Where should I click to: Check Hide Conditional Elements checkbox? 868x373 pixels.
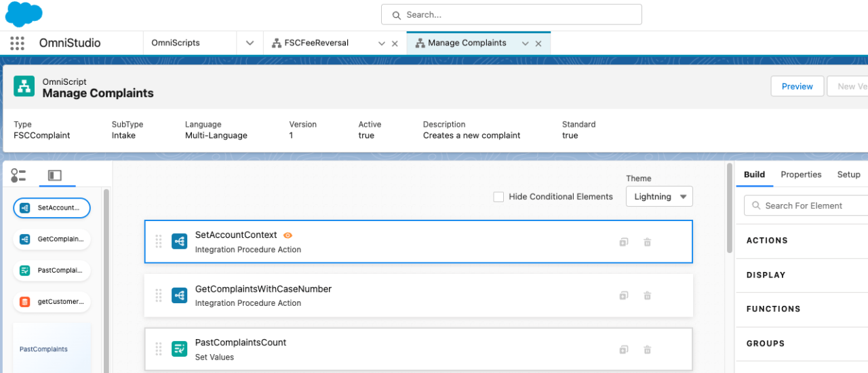coord(498,197)
